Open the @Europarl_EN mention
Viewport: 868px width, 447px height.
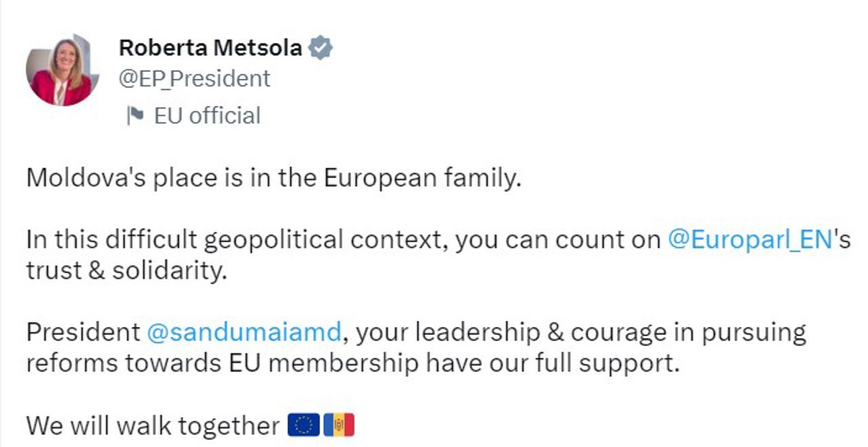750,241
